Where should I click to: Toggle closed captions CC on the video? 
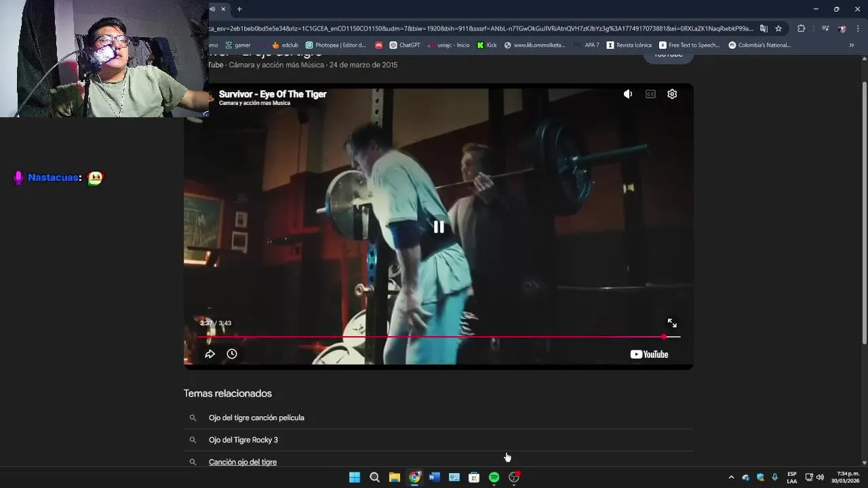click(x=650, y=94)
